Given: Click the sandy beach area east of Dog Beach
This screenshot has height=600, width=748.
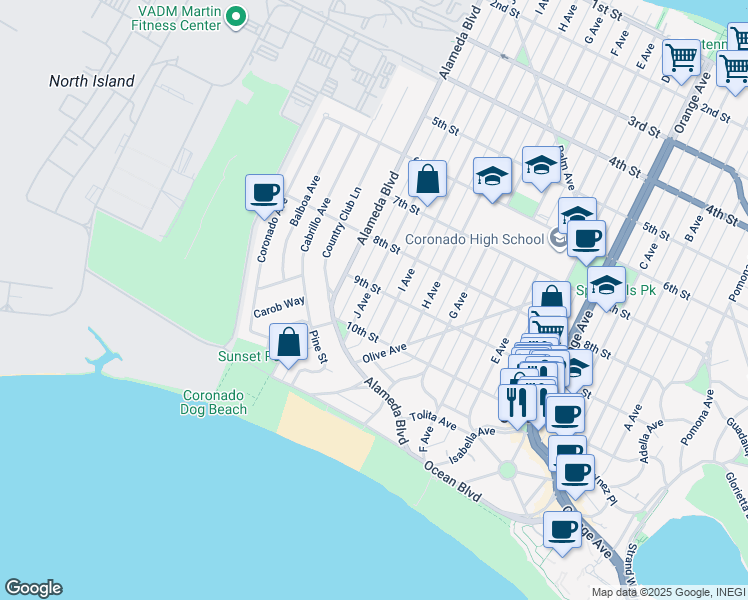Looking at the screenshot, I should pos(326,430).
